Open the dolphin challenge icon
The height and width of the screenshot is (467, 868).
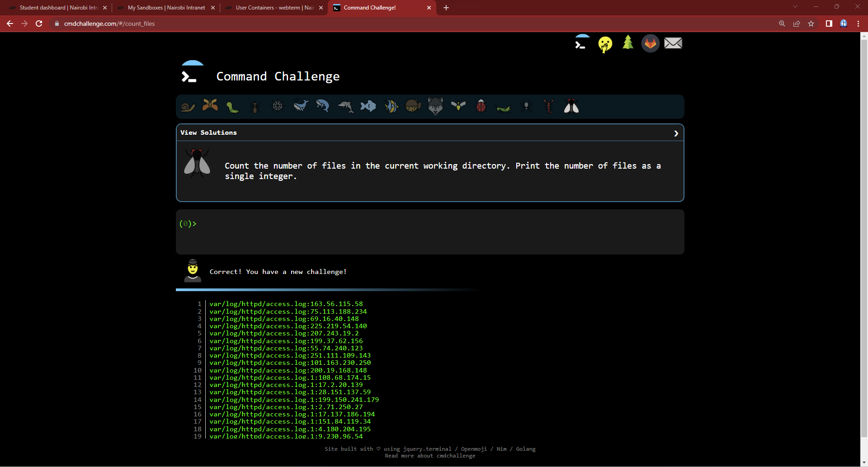[345, 106]
